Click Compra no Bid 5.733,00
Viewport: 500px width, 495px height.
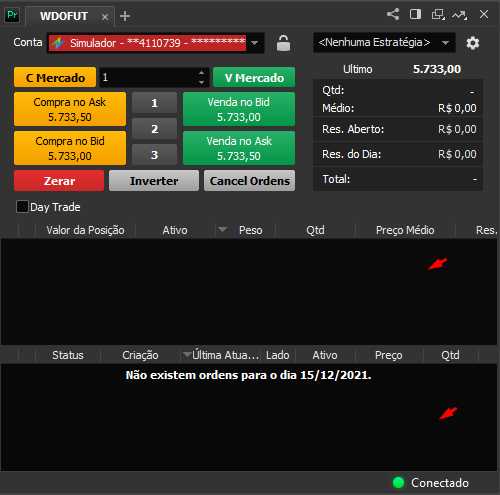click(x=70, y=148)
